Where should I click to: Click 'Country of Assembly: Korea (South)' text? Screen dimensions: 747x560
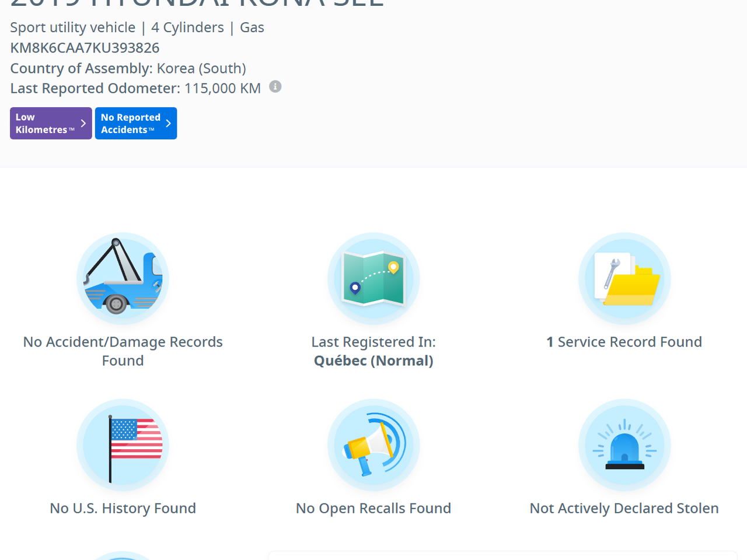(x=128, y=68)
